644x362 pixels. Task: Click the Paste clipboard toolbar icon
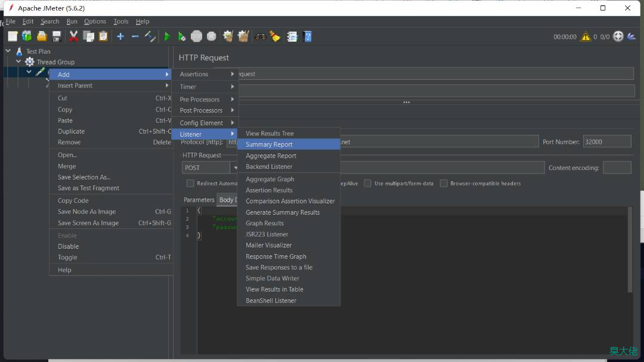[103, 36]
